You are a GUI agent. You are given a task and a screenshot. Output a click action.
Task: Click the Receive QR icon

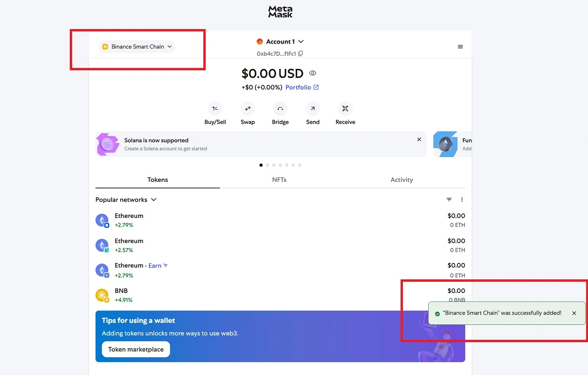[x=345, y=108]
